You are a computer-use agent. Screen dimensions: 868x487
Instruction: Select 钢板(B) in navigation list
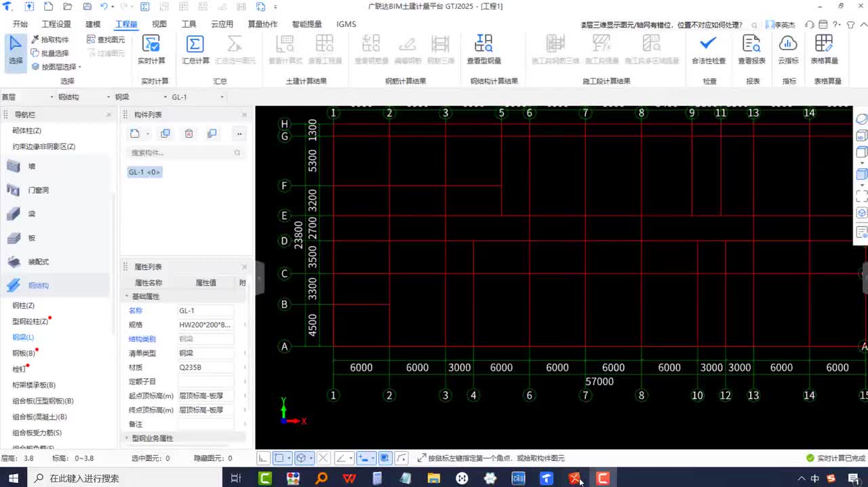tap(24, 353)
